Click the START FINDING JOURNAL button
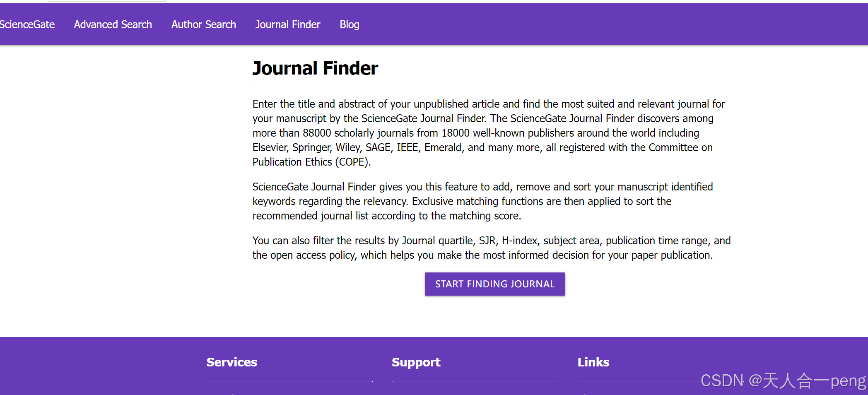The width and height of the screenshot is (868, 395). click(494, 284)
